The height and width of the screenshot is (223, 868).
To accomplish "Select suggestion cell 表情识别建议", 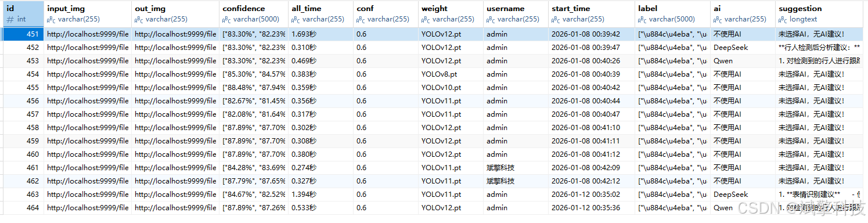I will coord(819,195).
